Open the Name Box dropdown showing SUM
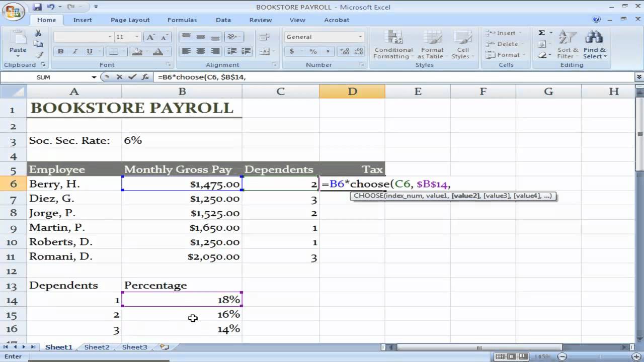The height and width of the screenshot is (362, 644). (x=94, y=77)
